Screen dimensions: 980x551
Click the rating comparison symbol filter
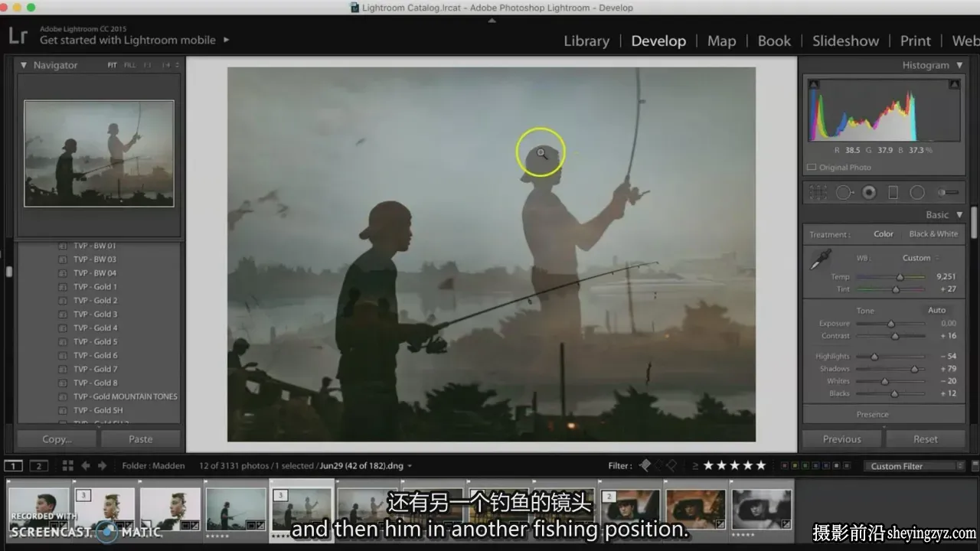[x=695, y=465]
